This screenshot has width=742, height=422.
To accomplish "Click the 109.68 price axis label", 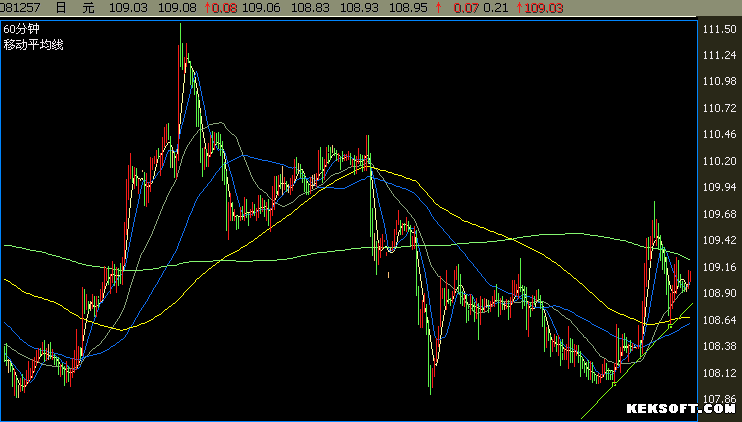I will 719,214.
